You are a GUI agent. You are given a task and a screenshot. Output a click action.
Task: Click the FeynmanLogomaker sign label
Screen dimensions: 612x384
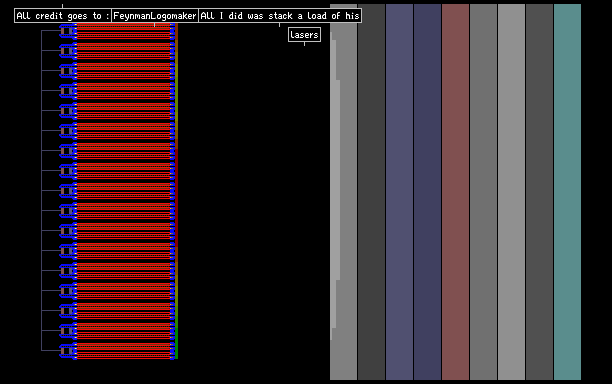[155, 16]
